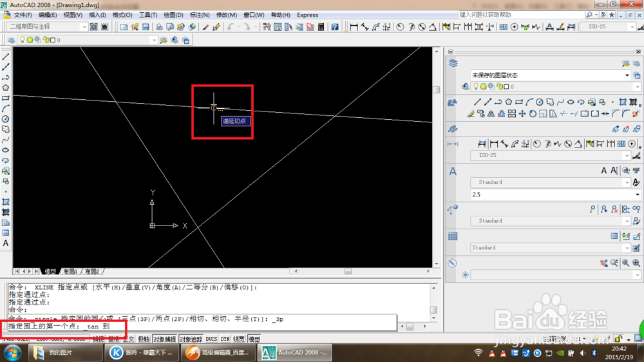Switch to the 布局2 layout tab
The image size is (644, 362).
92,272
